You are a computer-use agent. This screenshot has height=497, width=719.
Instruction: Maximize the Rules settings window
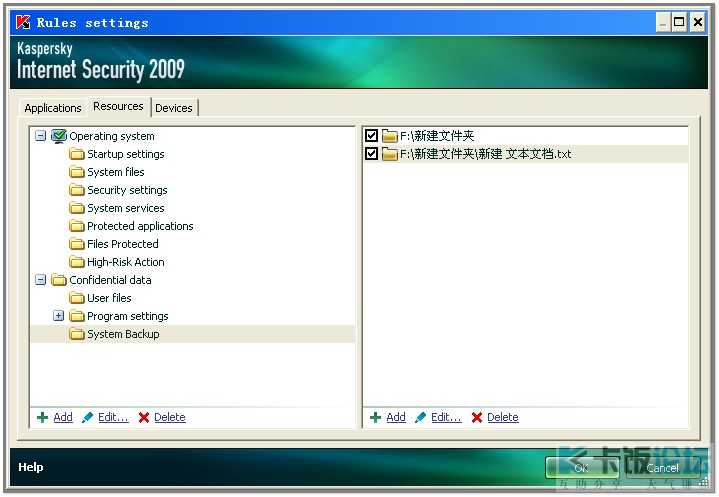tap(679, 22)
